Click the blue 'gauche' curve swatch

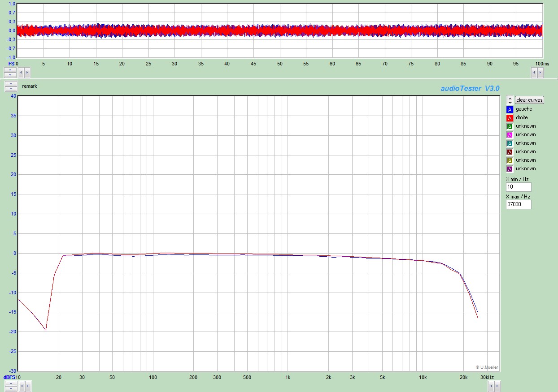click(510, 109)
